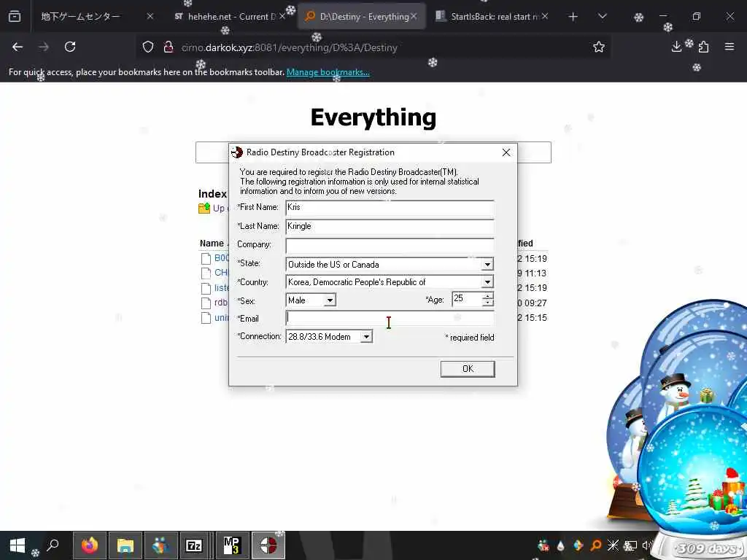View site security lock info
747x560 pixels.
coord(169,47)
